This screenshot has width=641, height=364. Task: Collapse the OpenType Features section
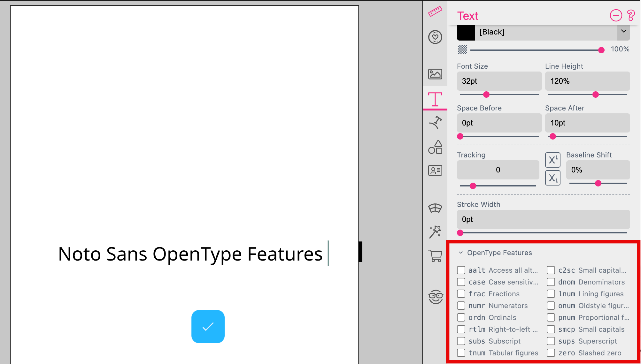[460, 253]
